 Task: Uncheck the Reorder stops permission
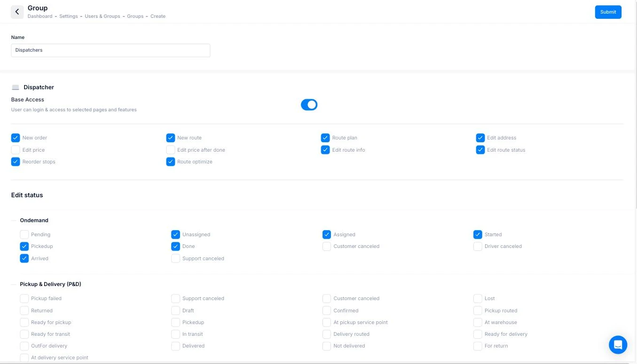point(16,162)
